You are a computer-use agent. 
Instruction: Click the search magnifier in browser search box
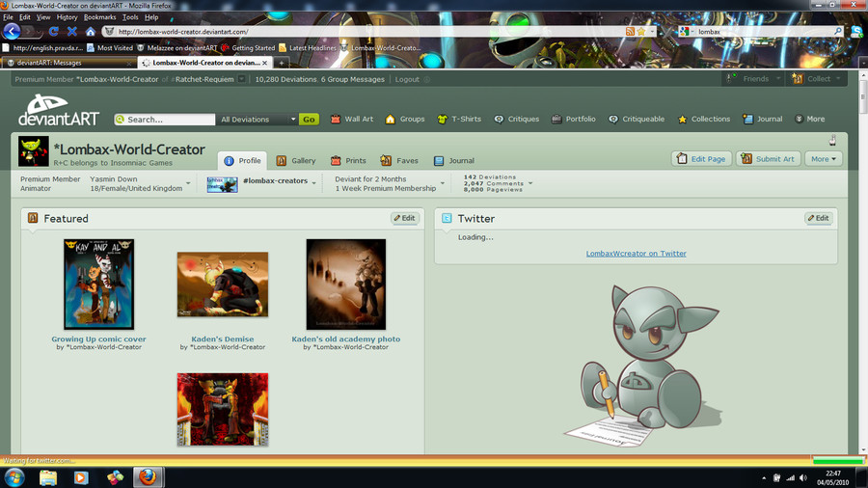click(837, 32)
